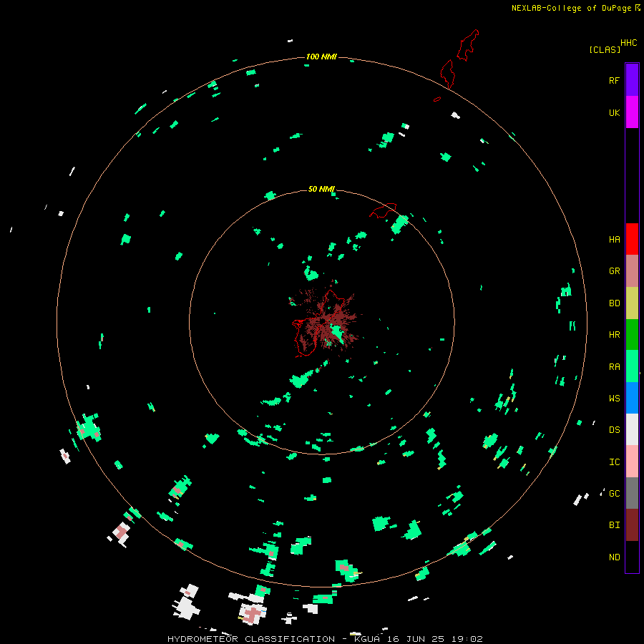Click the magenta UK legend color swatch

click(x=632, y=112)
